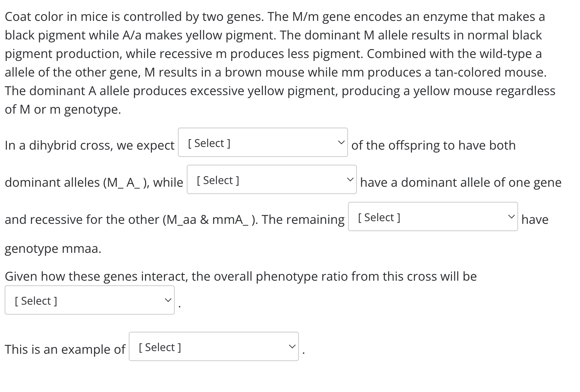The width and height of the screenshot is (580, 392).
Task: Open dropdown following 'dominant alleles (M_ A_ ), while'
Action: coord(272,179)
